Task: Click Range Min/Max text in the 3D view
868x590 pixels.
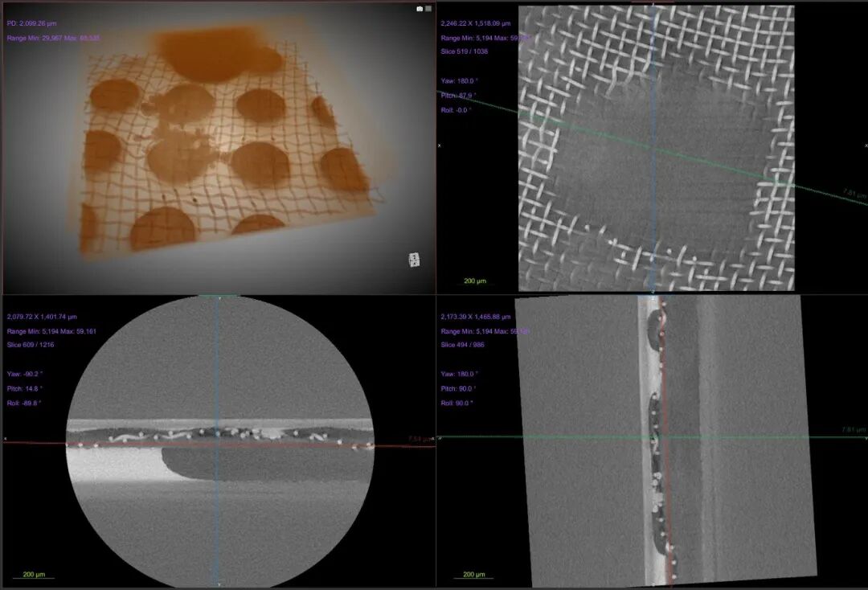Action: pyautogui.click(x=53, y=38)
